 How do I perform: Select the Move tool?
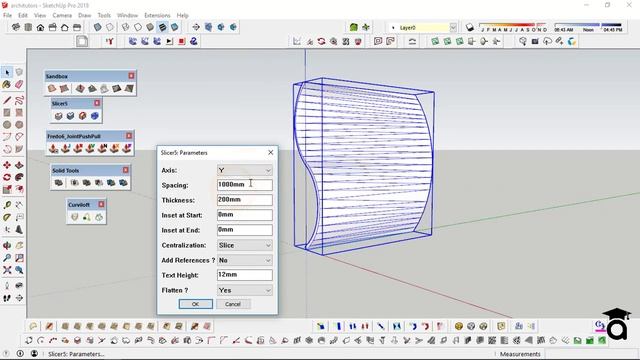click(7, 165)
